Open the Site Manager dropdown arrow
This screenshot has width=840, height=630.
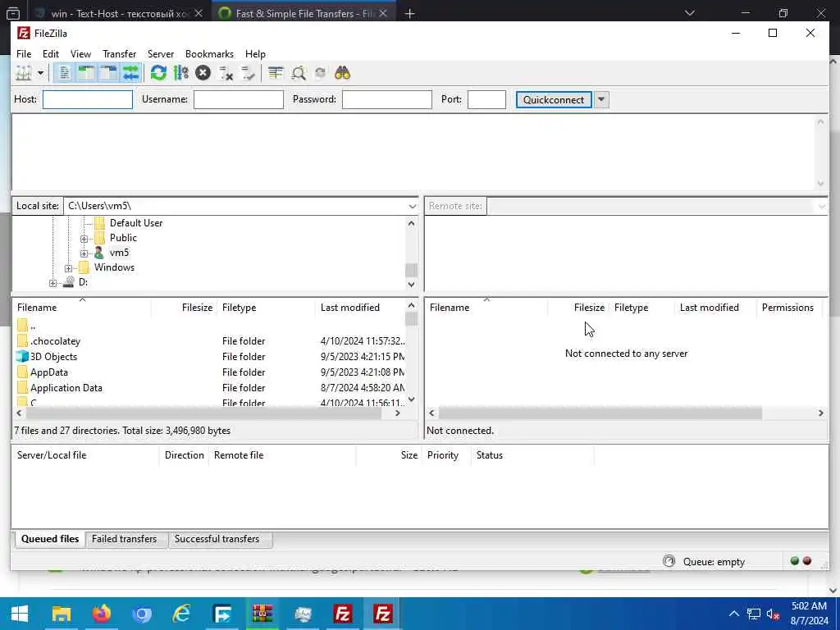click(x=40, y=73)
